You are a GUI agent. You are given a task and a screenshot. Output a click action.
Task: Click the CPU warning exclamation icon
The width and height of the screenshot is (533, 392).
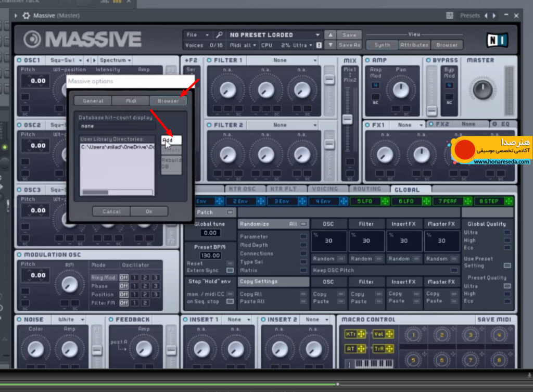[x=319, y=45]
